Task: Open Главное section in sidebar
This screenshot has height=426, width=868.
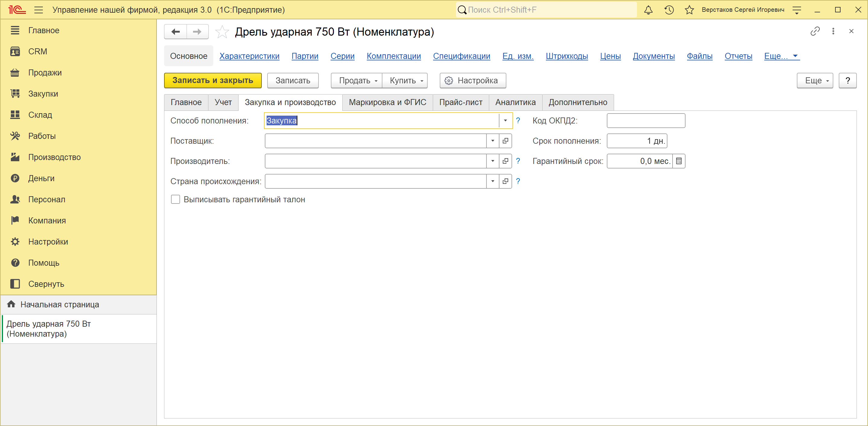Action: pyautogui.click(x=78, y=30)
